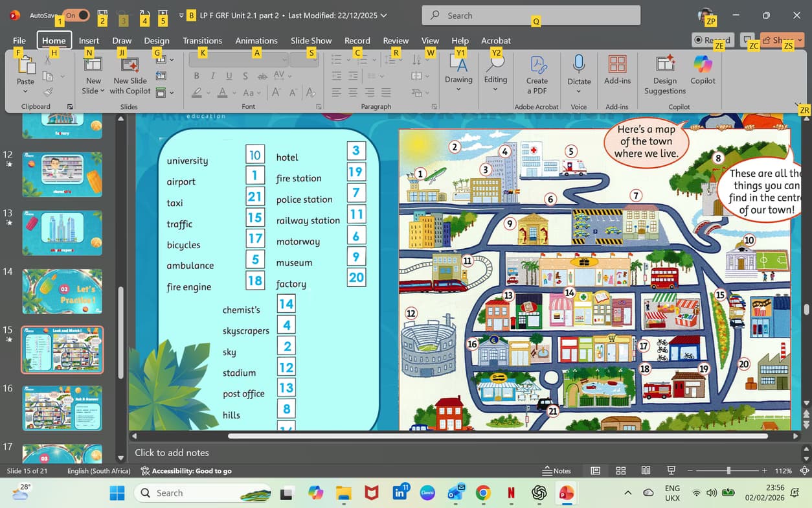
Task: Toggle Normal view in status bar
Action: [595, 470]
